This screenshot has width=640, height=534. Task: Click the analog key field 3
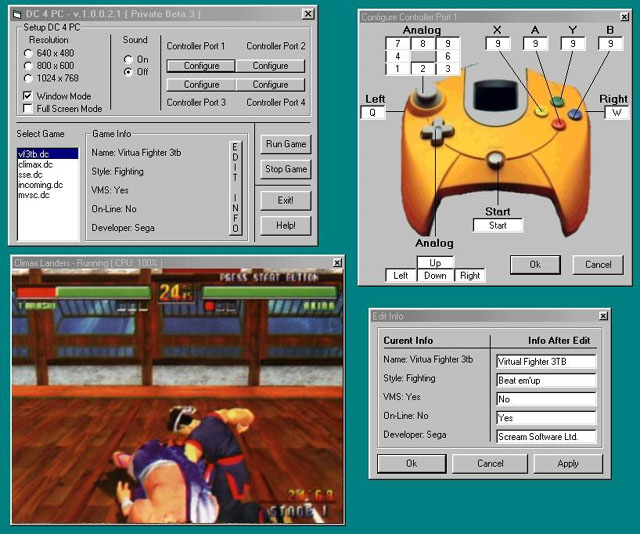pos(448,69)
